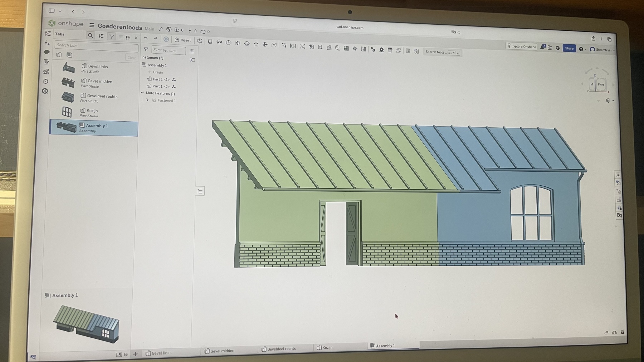
Task: Click the sort order icon in Tabs panel
Action: (101, 36)
